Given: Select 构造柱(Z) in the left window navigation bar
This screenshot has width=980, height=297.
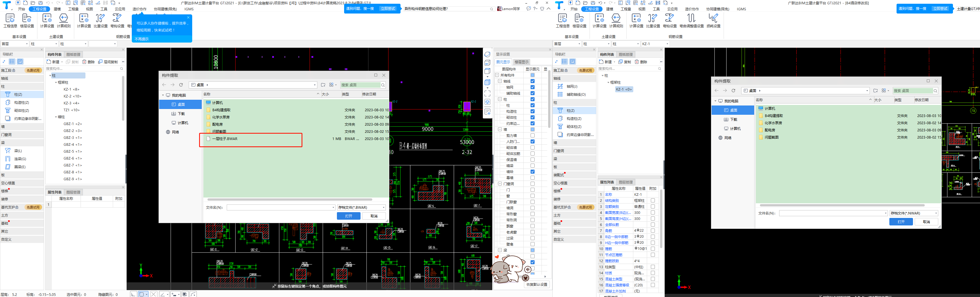Looking at the screenshot, I should pos(22,102).
